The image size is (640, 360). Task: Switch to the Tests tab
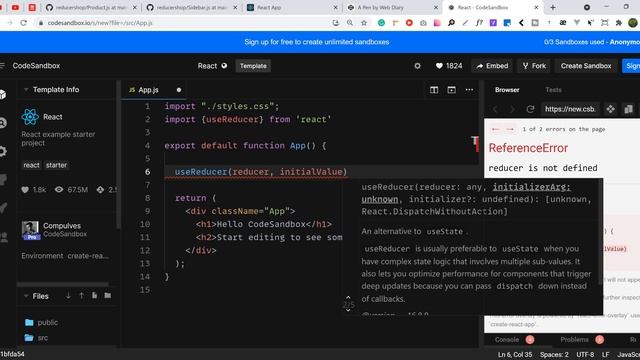click(553, 90)
